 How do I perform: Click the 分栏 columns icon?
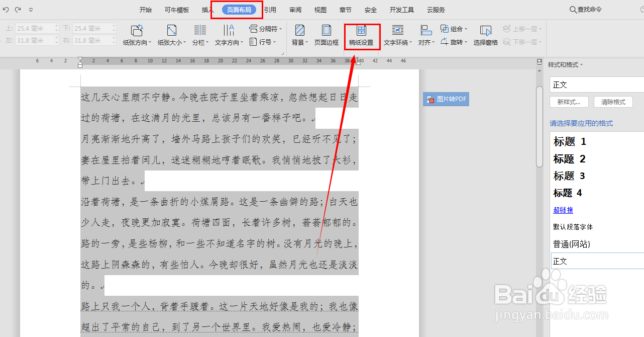tap(200, 30)
